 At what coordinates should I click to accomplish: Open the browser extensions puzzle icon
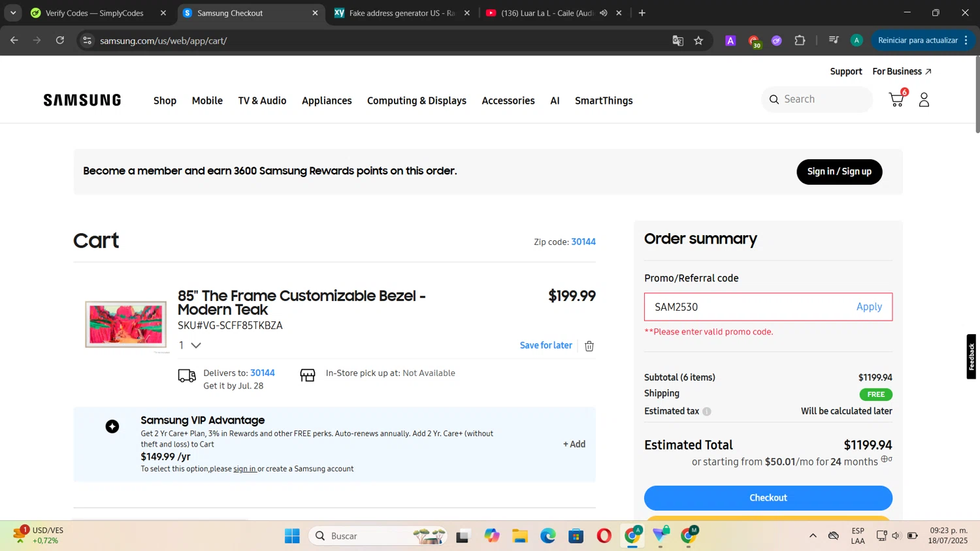click(800, 40)
